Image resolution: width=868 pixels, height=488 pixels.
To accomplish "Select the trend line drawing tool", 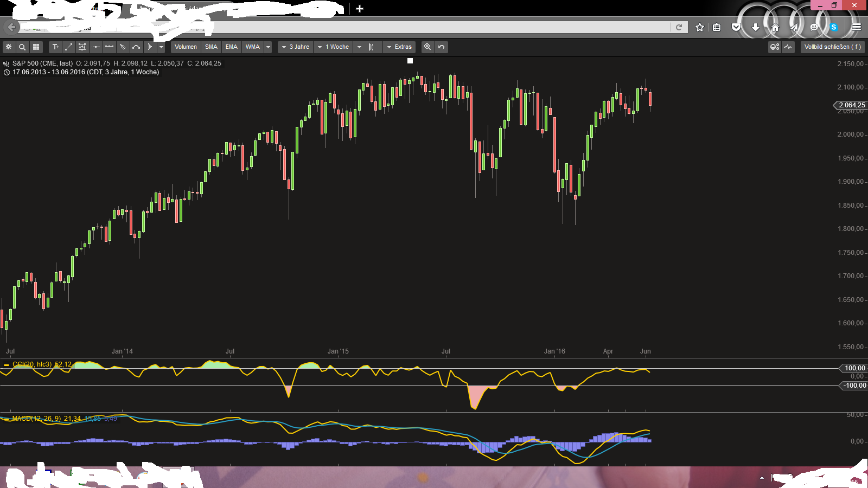I will [69, 47].
